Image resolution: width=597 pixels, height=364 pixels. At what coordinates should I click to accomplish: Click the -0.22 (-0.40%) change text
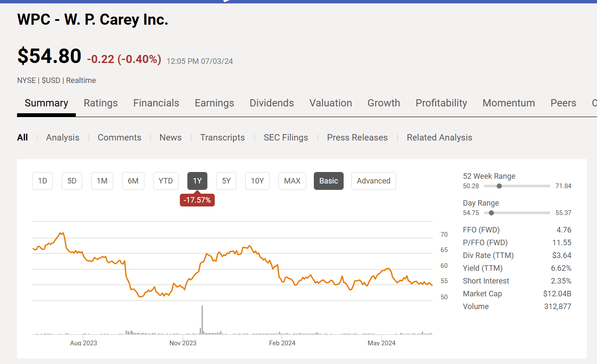pos(124,59)
